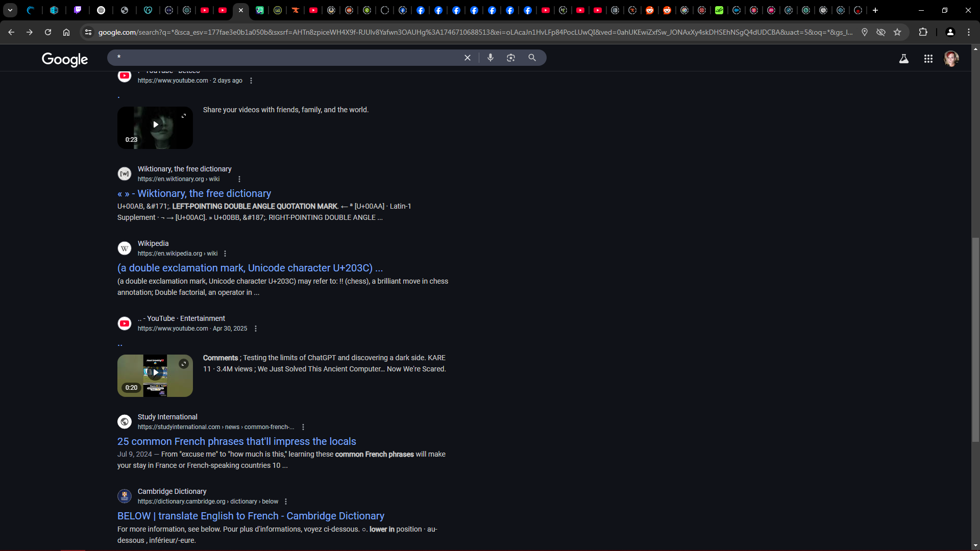Open more options for YouTube '2 days ago' result
This screenshot has width=980, height=551.
tap(251, 81)
